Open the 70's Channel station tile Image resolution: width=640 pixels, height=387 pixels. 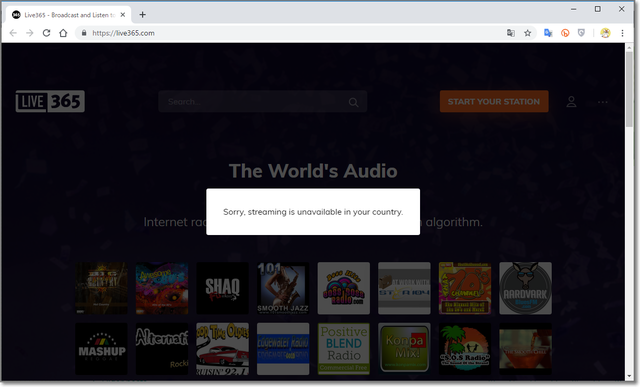coord(465,288)
